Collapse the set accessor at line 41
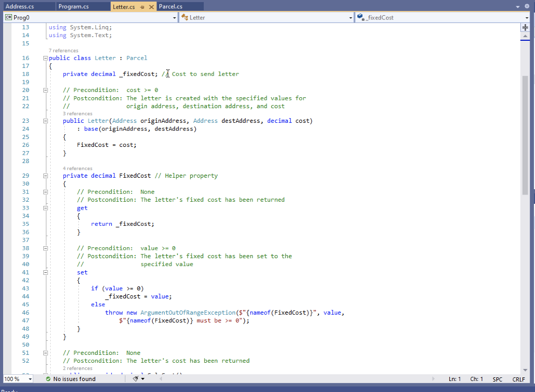Screen dimensions: 535x392 point(45,272)
